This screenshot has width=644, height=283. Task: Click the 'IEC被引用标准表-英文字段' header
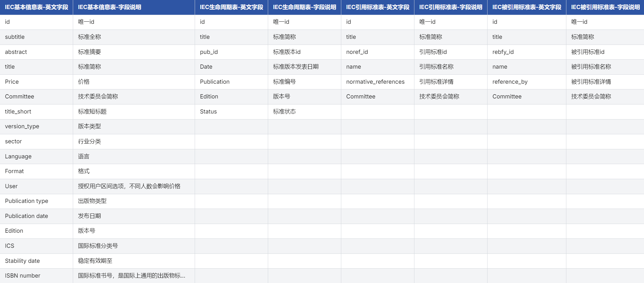tap(527, 7)
